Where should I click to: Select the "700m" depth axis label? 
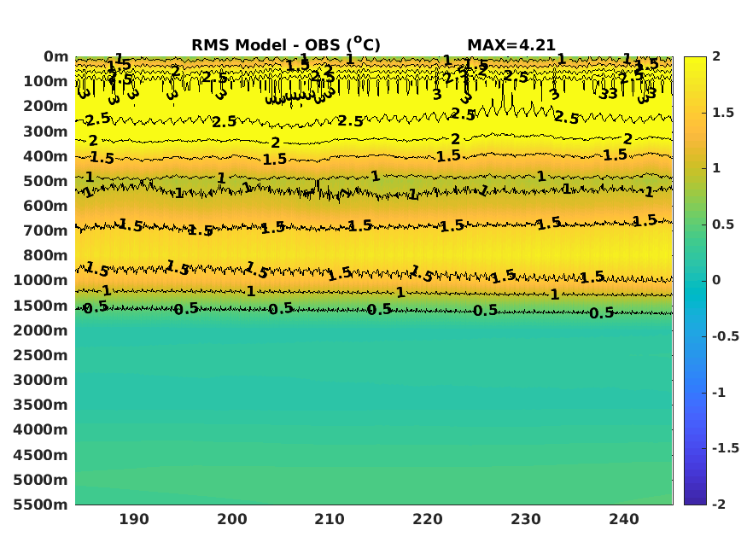point(46,230)
